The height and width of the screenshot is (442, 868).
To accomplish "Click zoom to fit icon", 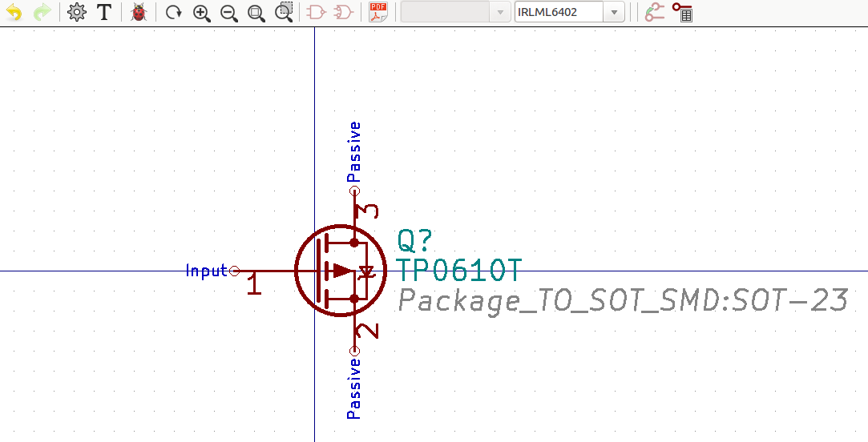I will (x=256, y=13).
